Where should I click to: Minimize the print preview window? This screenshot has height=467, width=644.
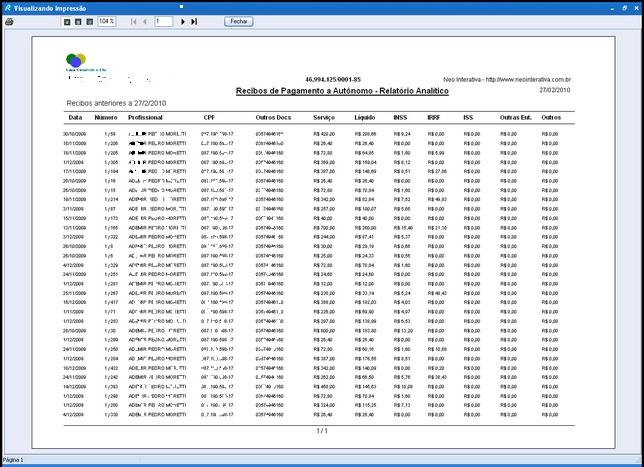(x=612, y=8)
